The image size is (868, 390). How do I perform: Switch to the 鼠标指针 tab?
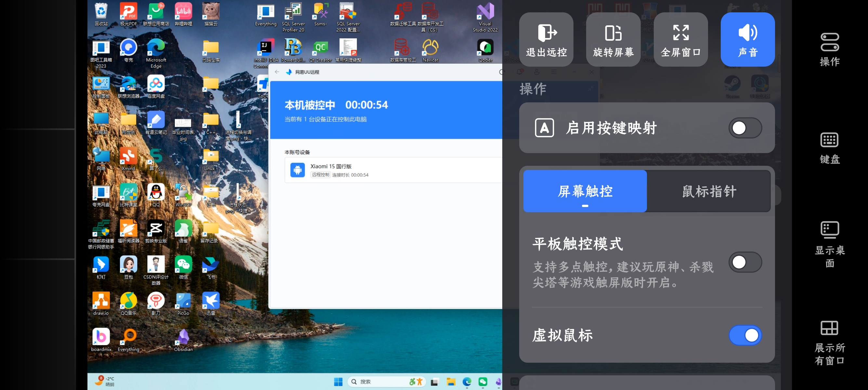[709, 191]
